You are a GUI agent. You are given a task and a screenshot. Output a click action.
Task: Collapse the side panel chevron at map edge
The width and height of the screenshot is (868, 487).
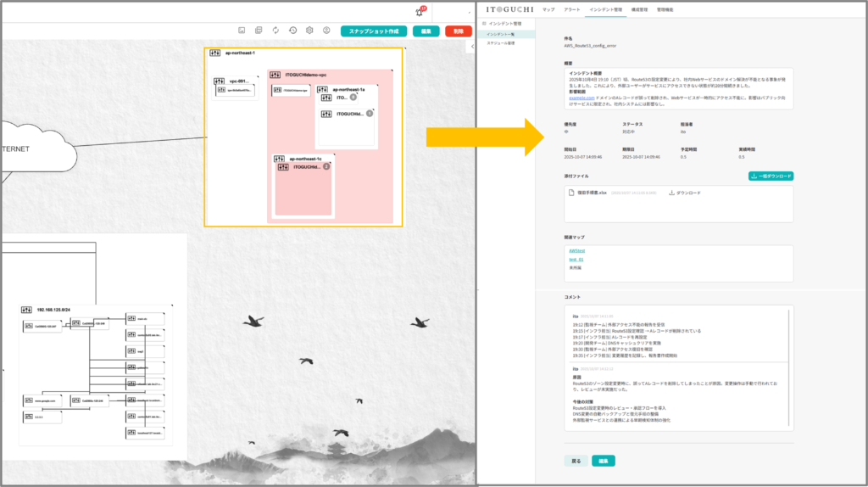470,48
